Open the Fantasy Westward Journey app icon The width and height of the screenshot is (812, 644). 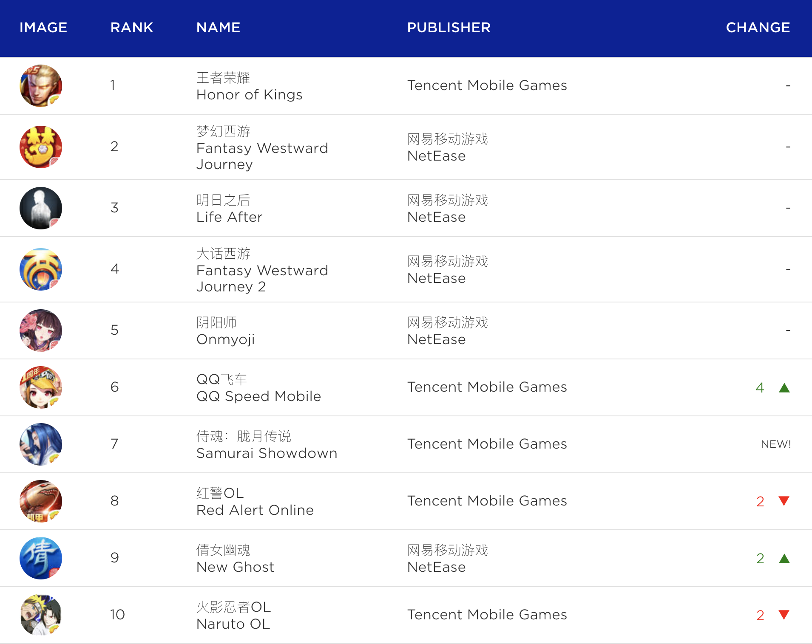coord(41,147)
